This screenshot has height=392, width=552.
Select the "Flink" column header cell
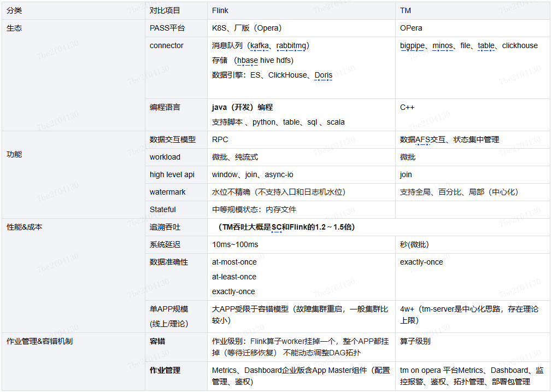click(x=220, y=10)
